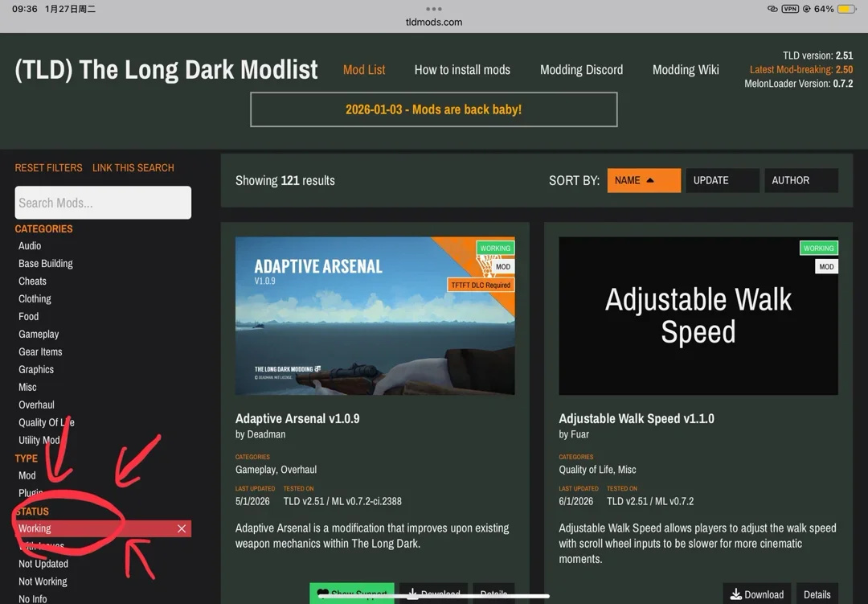Click Quality of Life, Misc categories text
Image resolution: width=868 pixels, height=604 pixels.
597,470
